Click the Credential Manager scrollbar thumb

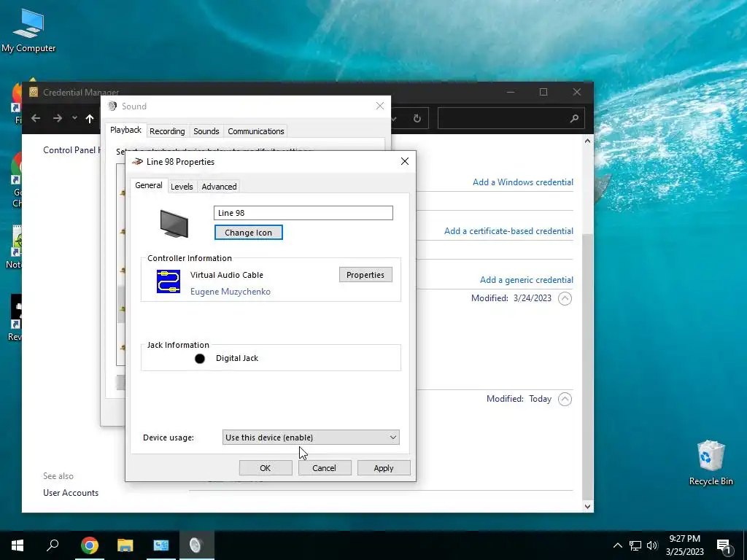pyautogui.click(x=587, y=367)
